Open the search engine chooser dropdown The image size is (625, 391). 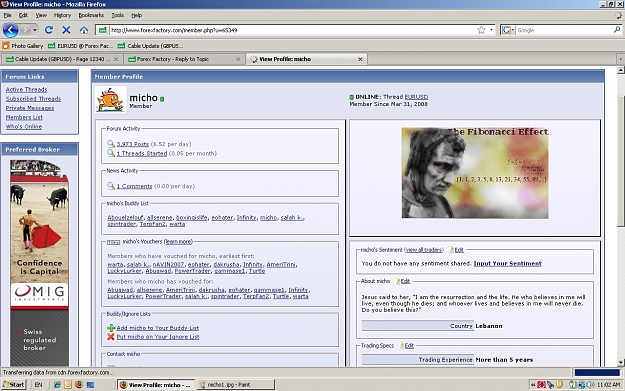click(x=509, y=30)
